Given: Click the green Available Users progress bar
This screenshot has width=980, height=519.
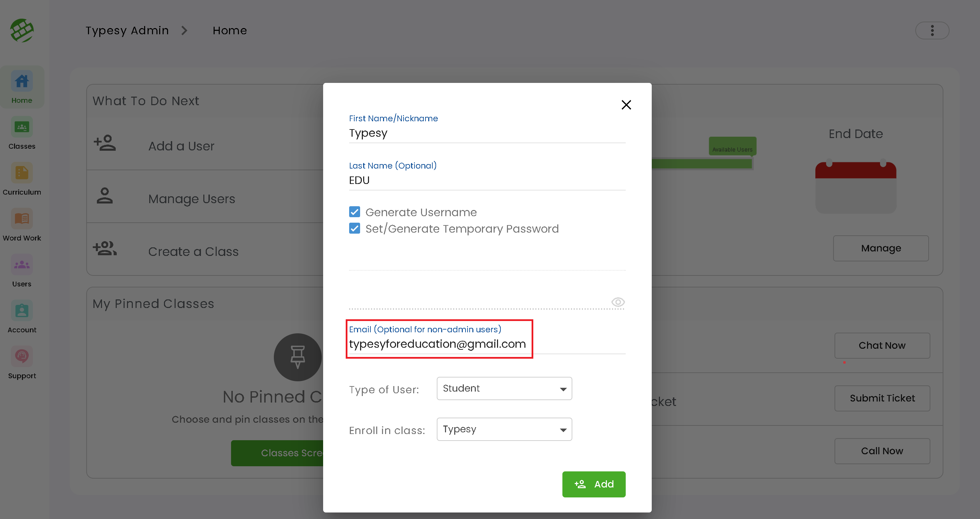Looking at the screenshot, I should (702, 164).
